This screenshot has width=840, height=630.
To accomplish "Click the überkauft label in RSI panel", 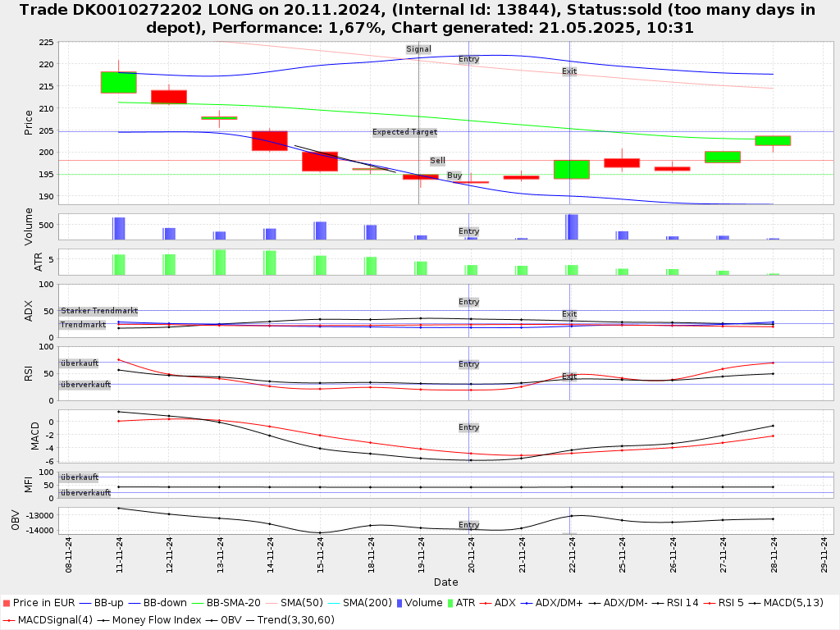I will tap(80, 362).
